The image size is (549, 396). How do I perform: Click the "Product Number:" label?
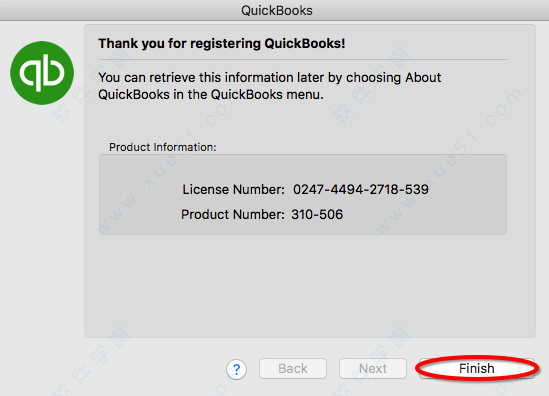(x=232, y=214)
